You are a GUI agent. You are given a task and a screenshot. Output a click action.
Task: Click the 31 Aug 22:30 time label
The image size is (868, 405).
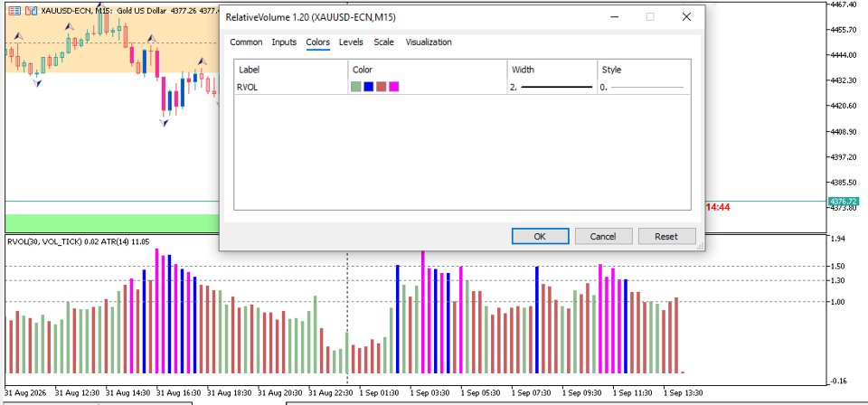(x=331, y=393)
